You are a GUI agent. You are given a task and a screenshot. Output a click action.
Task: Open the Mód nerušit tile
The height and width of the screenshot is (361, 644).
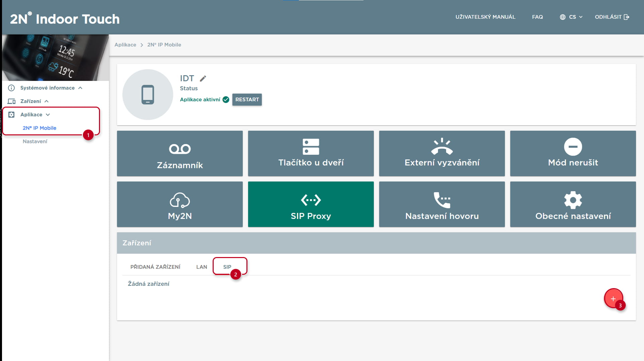(573, 153)
